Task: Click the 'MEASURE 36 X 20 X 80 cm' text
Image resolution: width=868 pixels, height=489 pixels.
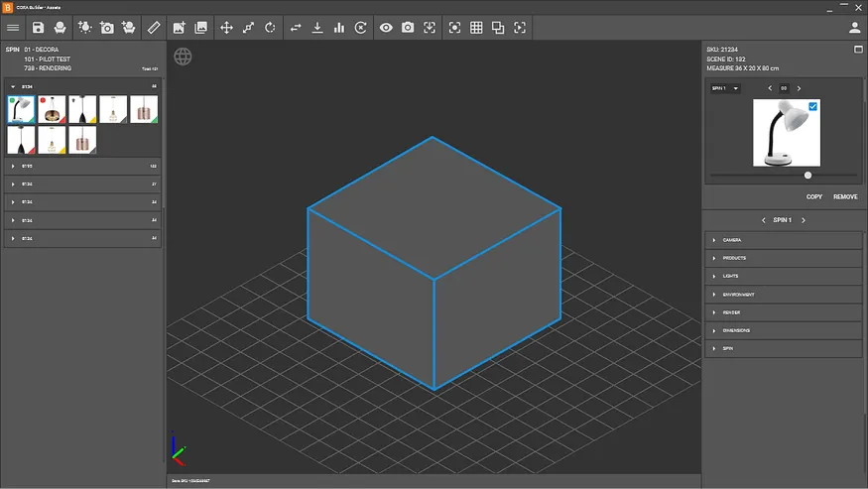Action: click(742, 68)
